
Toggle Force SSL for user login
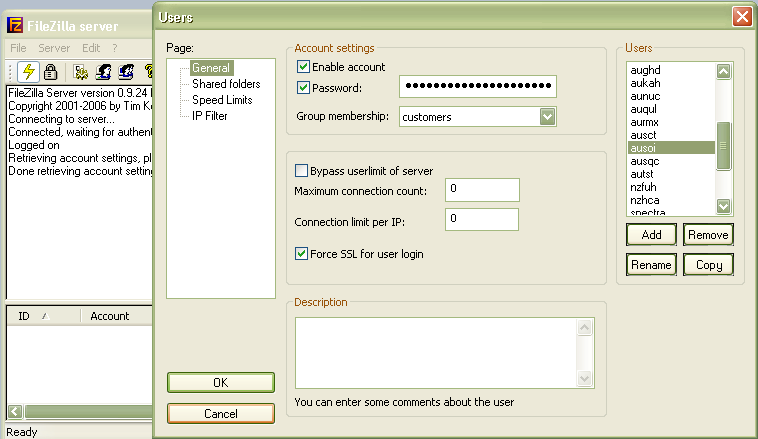(302, 254)
